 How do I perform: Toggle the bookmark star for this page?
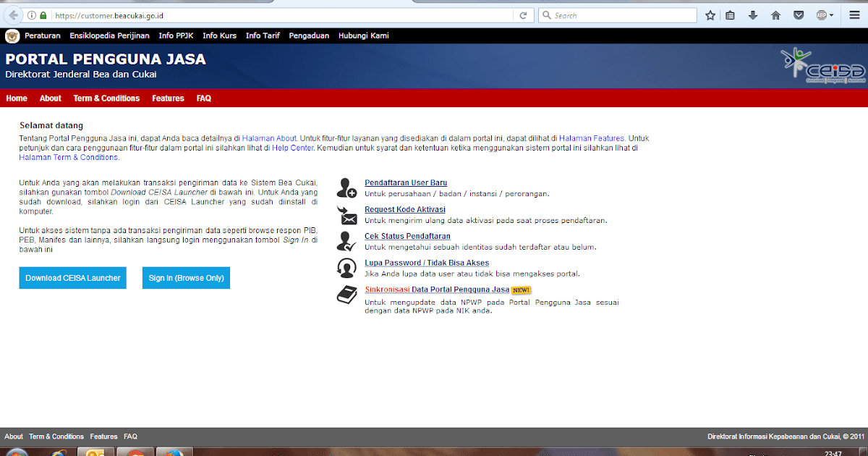coord(710,14)
